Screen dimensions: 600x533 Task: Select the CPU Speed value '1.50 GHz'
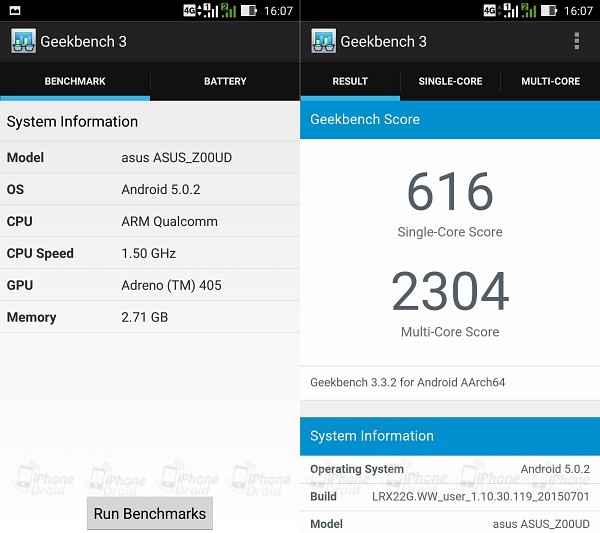coord(148,253)
